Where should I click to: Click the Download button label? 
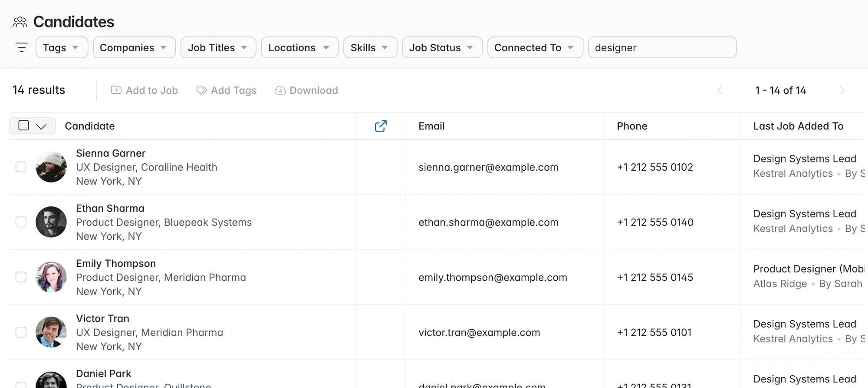pyautogui.click(x=314, y=90)
